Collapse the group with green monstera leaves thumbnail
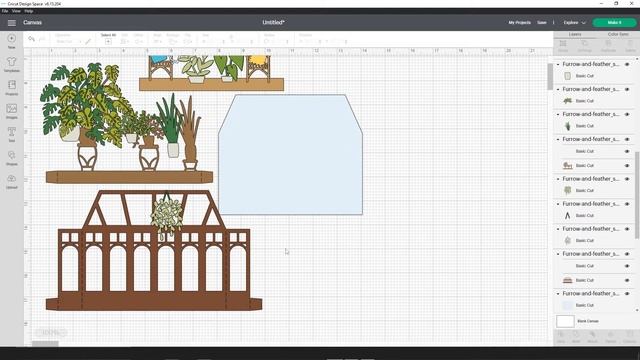Viewport: 640px width, 360px height. tap(558, 89)
